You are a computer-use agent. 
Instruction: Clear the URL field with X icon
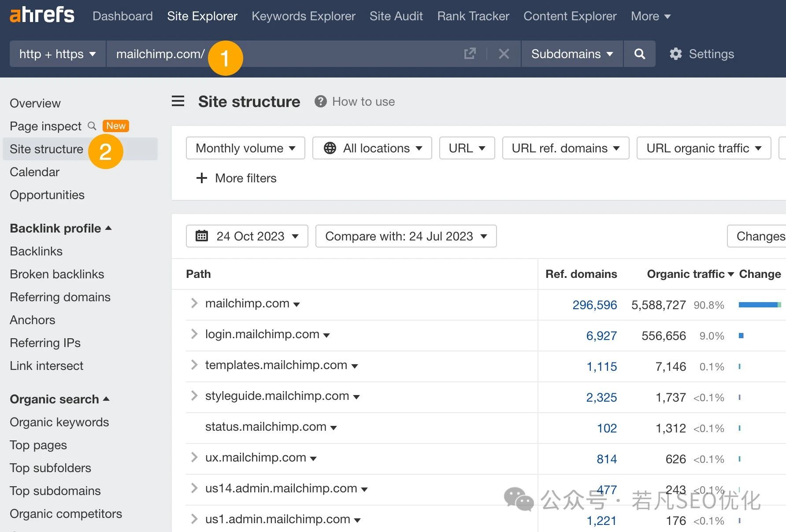point(504,54)
